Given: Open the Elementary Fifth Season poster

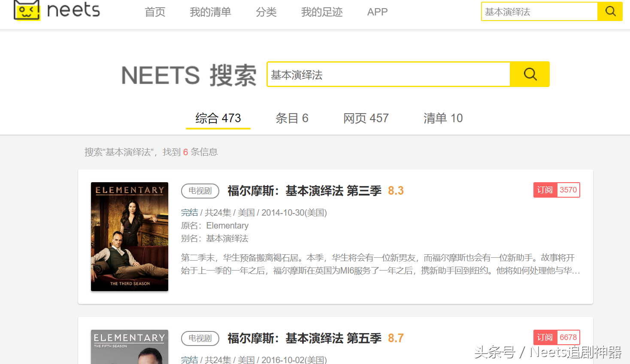Looking at the screenshot, I should pyautogui.click(x=130, y=347).
